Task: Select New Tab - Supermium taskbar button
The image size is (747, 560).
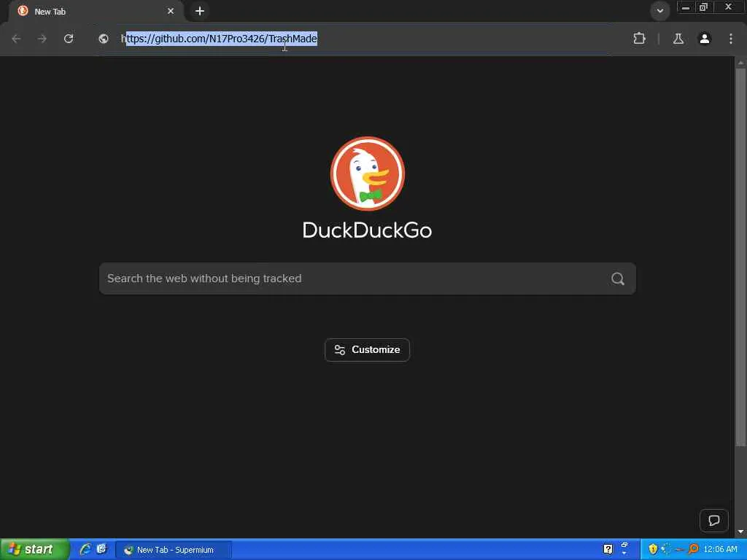Action: tap(174, 550)
